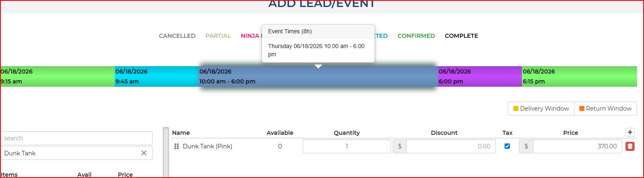Click the Return Window button
Image resolution: width=644 pixels, height=178 pixels.
pos(605,109)
